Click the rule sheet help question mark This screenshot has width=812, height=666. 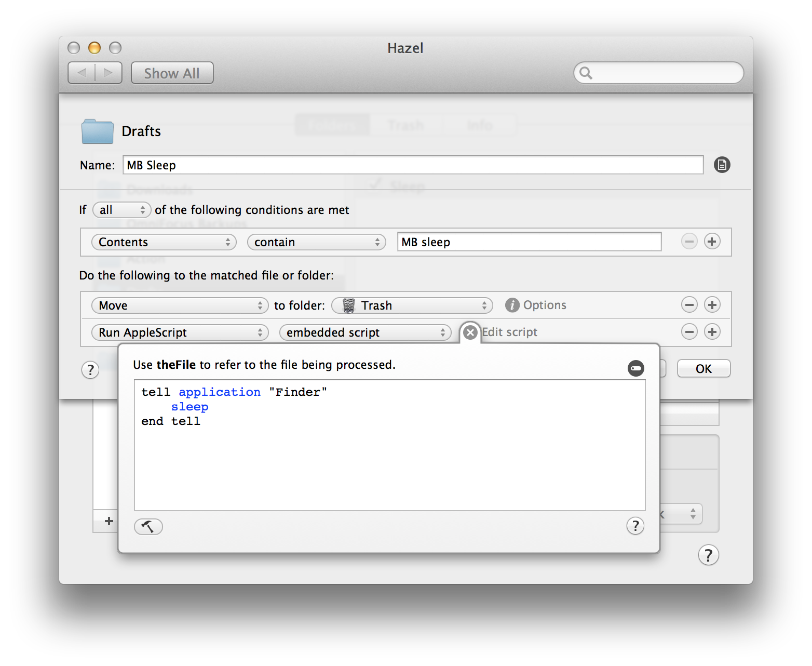pyautogui.click(x=90, y=370)
